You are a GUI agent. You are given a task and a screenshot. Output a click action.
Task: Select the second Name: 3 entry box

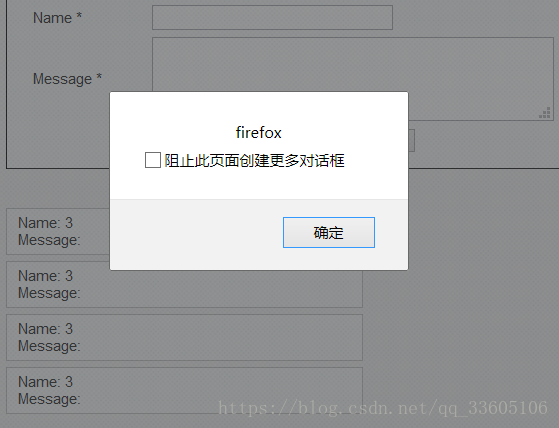(x=184, y=284)
